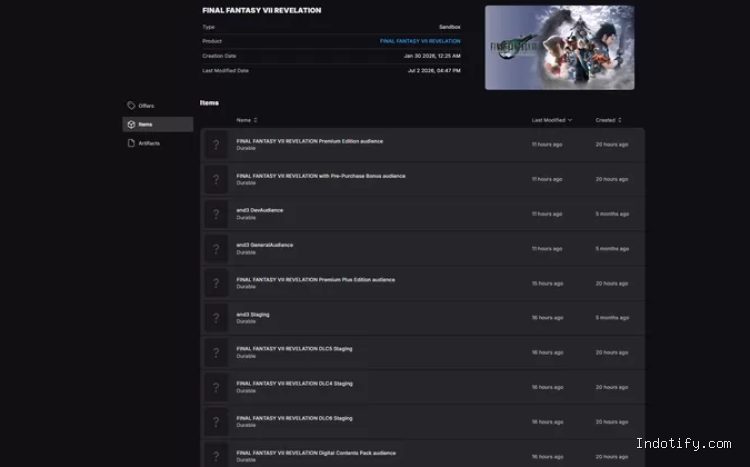
Task: Open the and3 Staging item
Action: pos(422,318)
